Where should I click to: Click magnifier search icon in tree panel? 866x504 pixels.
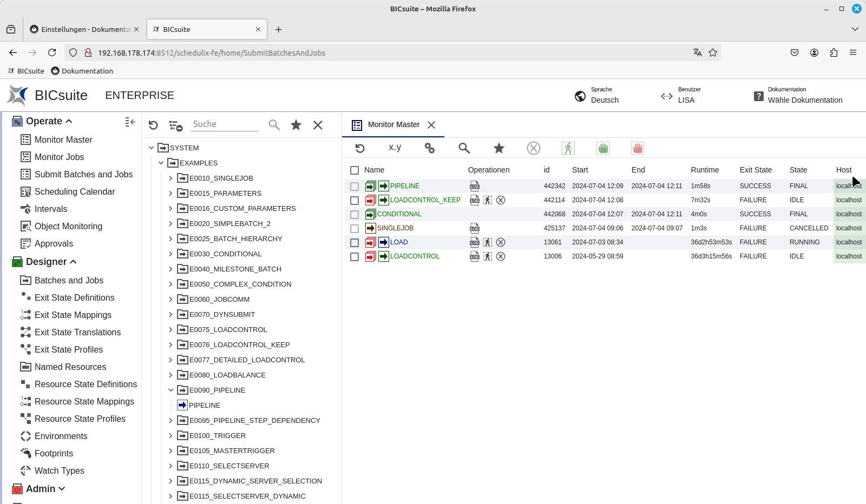point(274,125)
